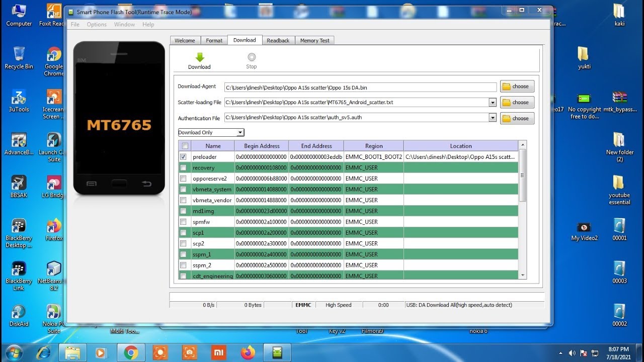Viewport: 644px width, 362px height.
Task: Switch to the Flash Tool taskbar icon
Action: [x=277, y=353]
